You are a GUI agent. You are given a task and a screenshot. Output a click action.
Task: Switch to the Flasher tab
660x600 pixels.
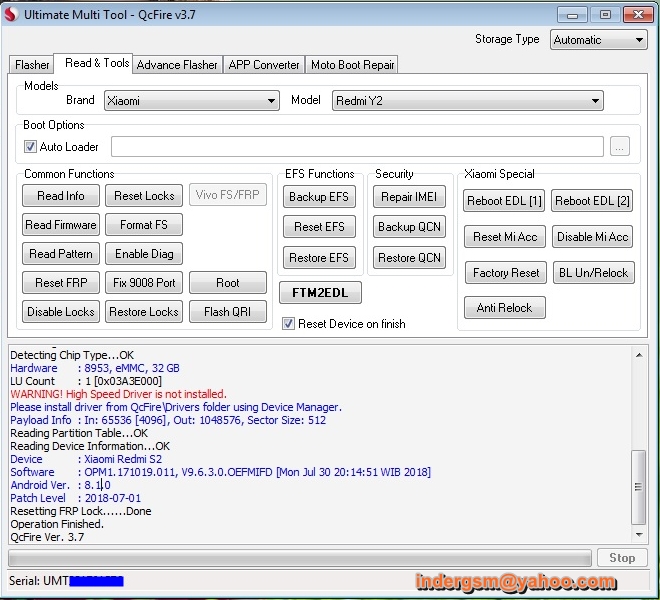coord(32,65)
